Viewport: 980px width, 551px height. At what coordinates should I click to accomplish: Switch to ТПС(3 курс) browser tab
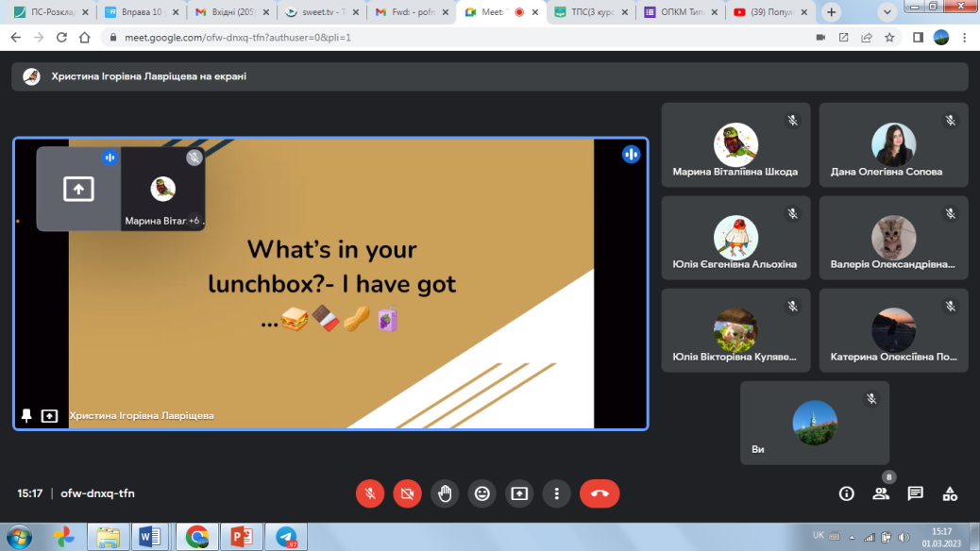[x=591, y=12]
